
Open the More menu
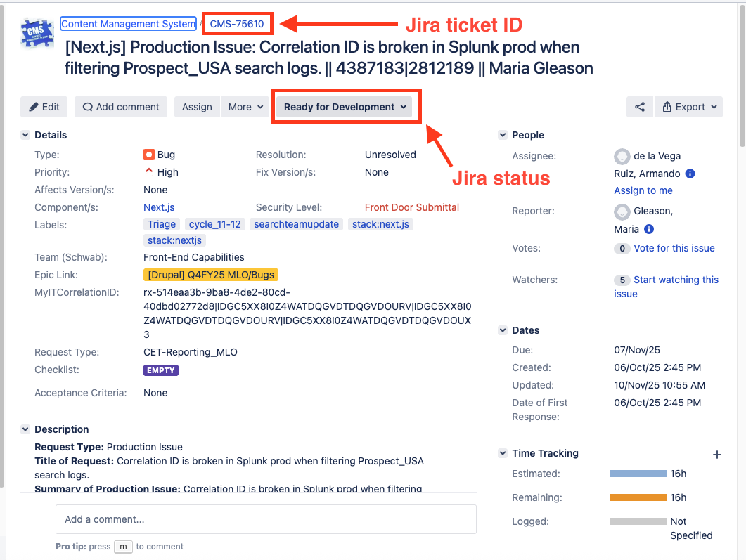click(245, 106)
